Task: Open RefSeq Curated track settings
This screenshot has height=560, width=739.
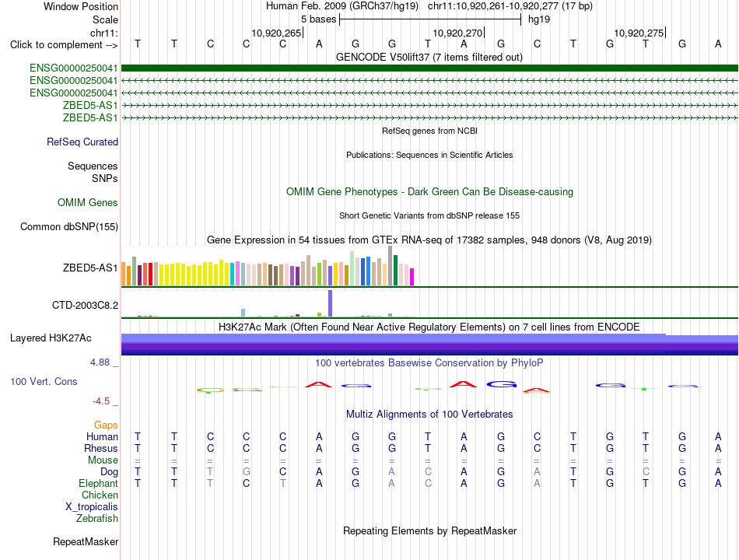Action: coord(82,142)
